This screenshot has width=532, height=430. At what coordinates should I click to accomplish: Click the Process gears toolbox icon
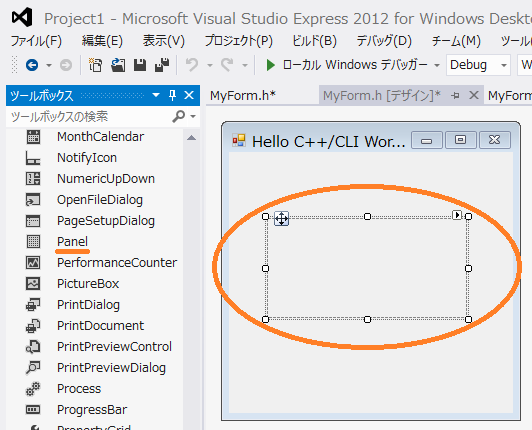pyautogui.click(x=33, y=389)
